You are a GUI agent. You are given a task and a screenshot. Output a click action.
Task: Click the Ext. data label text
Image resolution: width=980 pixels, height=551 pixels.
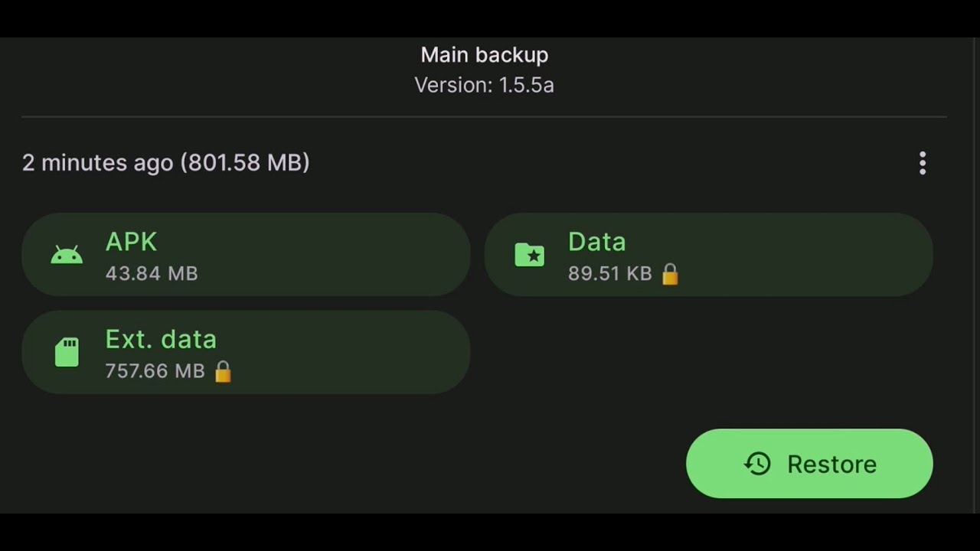coord(161,339)
